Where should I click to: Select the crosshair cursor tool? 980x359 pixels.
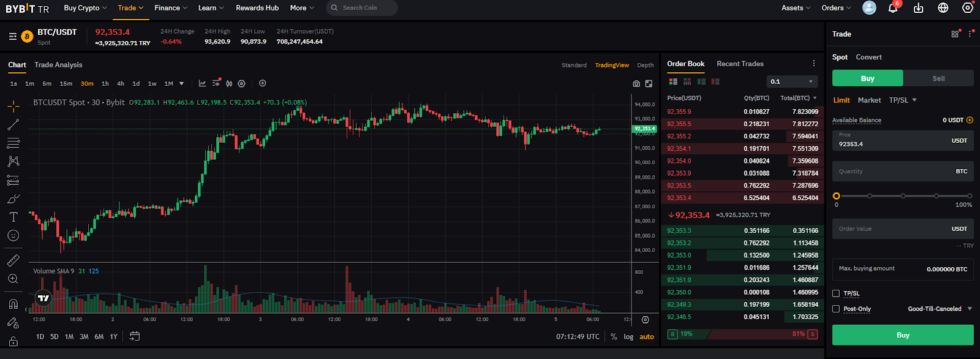13,106
